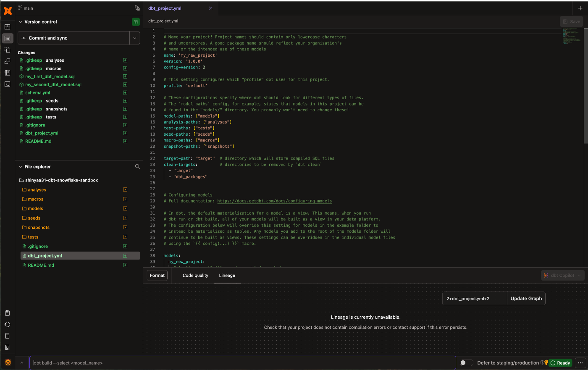Click the Ready status button

tap(560, 363)
